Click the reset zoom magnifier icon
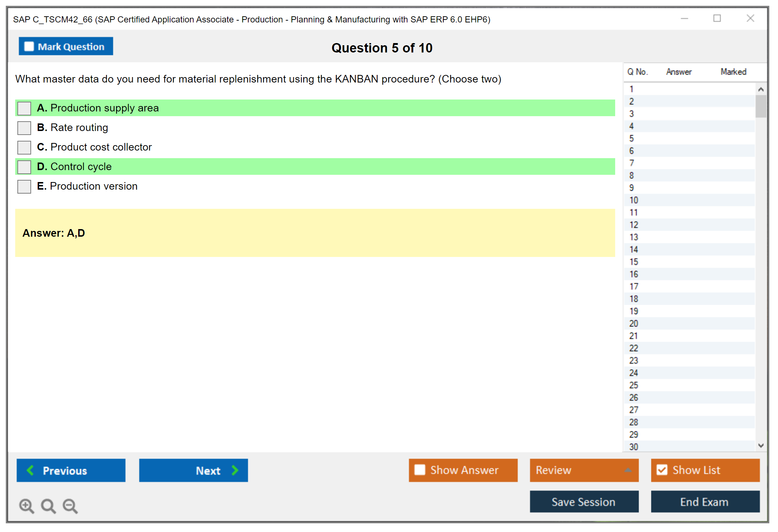 [x=48, y=506]
